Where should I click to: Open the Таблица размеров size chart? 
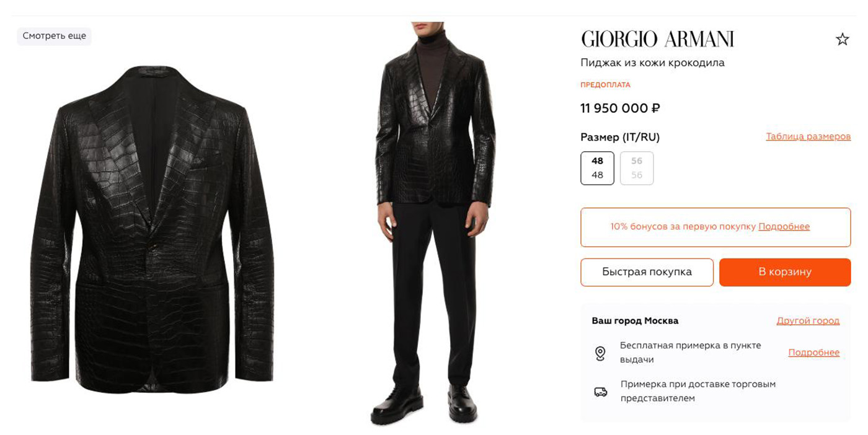pos(808,136)
